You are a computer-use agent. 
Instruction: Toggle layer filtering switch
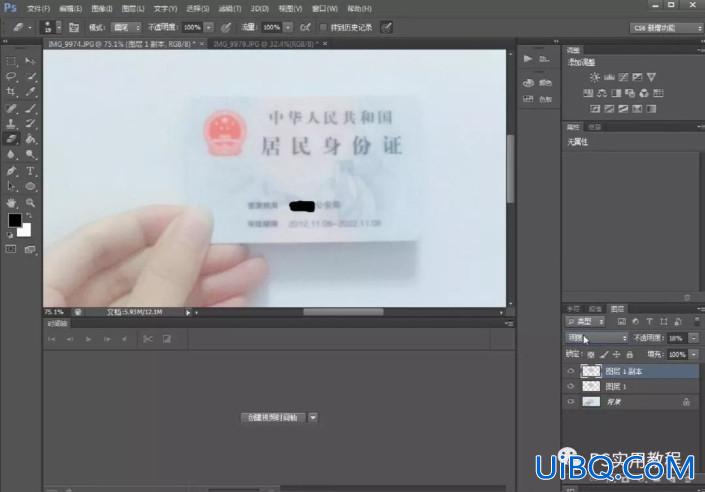(697, 322)
